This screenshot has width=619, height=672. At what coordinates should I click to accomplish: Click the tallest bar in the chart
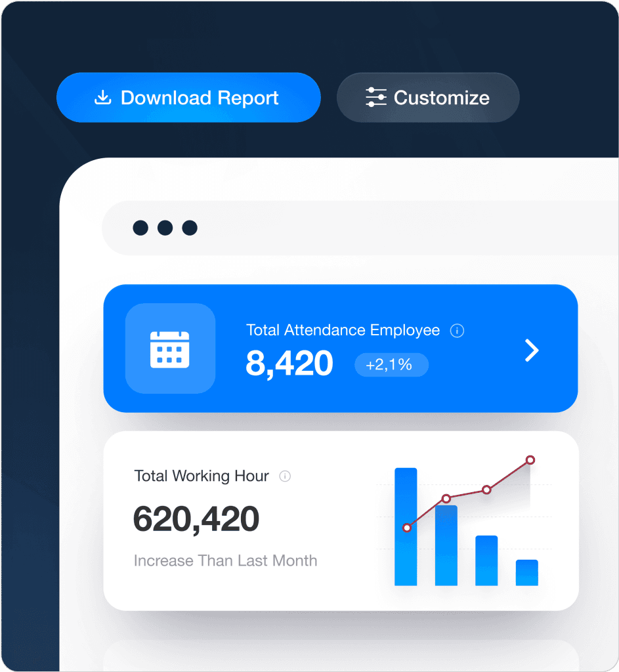click(406, 527)
